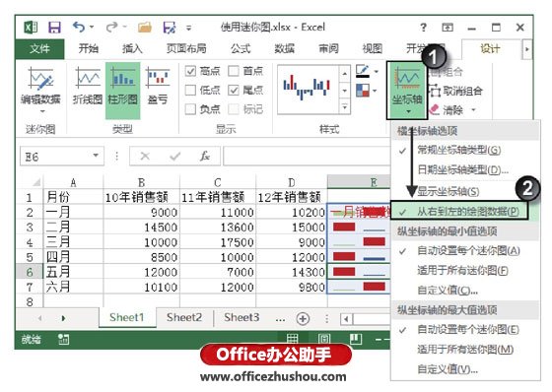This screenshot has height=392, width=552.
Task: Click the Undo arrow icon
Action: [x=79, y=27]
